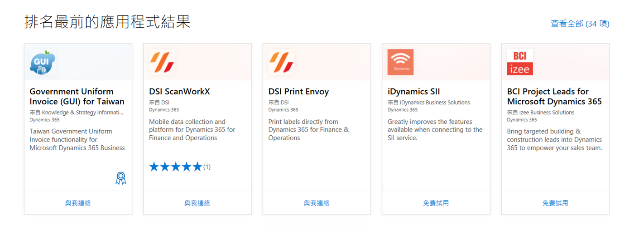
Task: Open BCI Project Leads for Microsoft Dynamics 365 title
Action: [x=554, y=97]
